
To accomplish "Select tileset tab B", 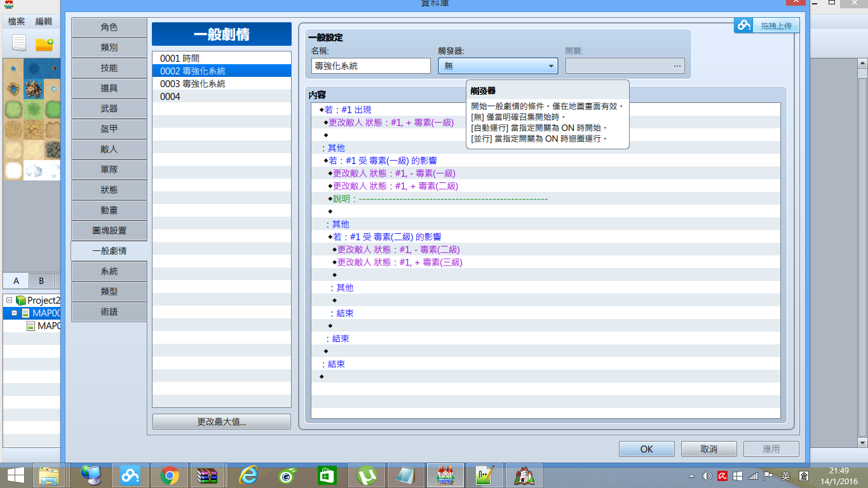I will (x=41, y=281).
